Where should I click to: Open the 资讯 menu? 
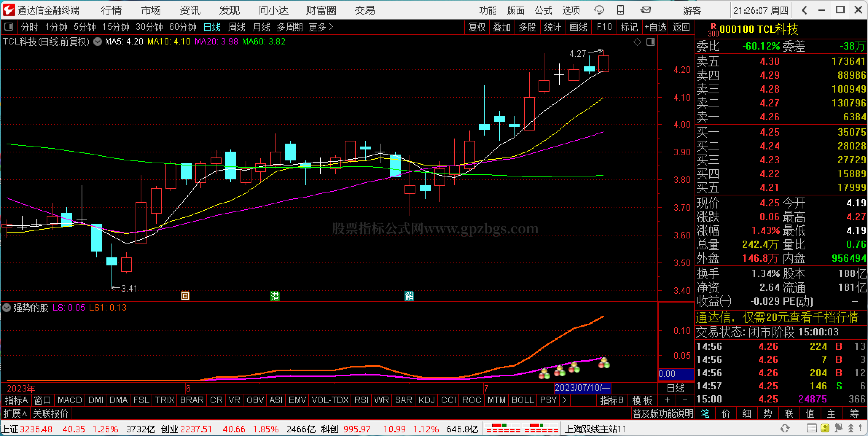[x=190, y=10]
